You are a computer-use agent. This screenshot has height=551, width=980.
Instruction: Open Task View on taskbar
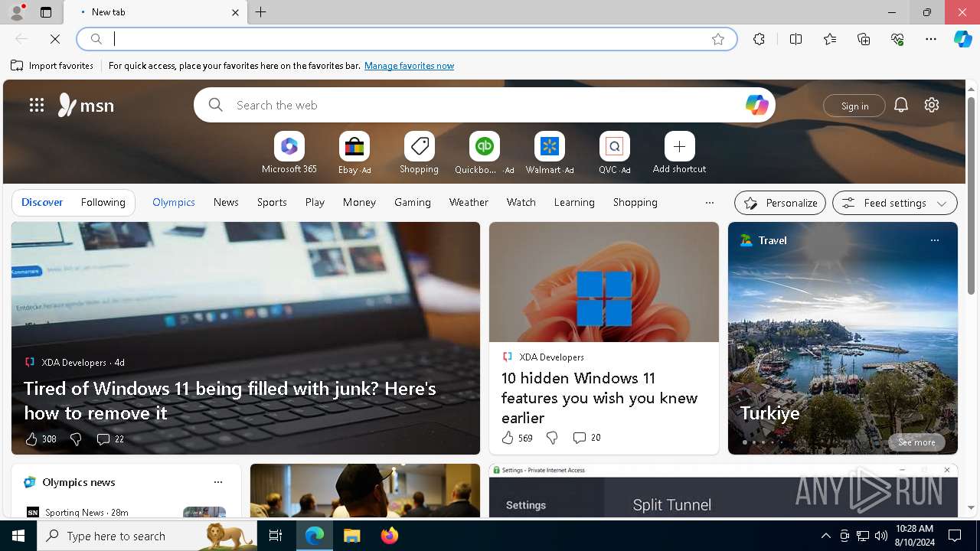click(276, 536)
